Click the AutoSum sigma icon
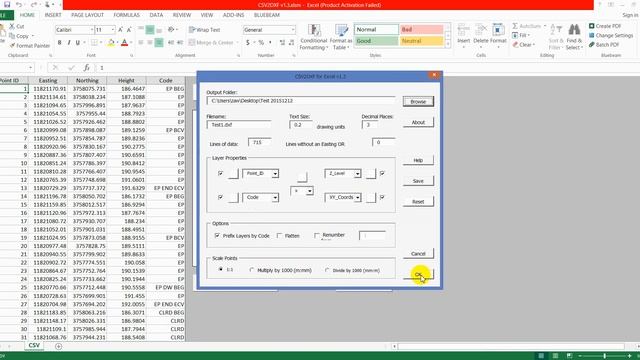 click(515, 26)
